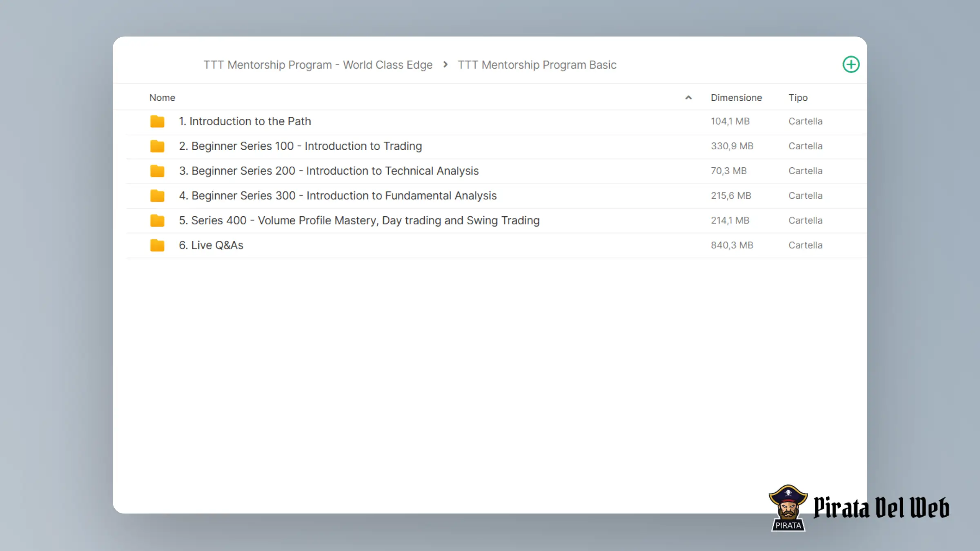Click the green plus add icon
This screenshot has height=551, width=980.
(851, 64)
